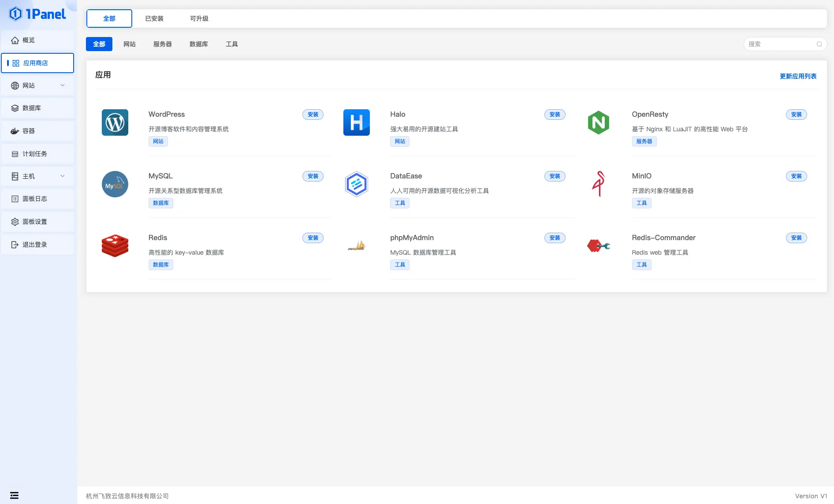
Task: Install phpMyAdmin with 安装 button
Action: (555, 238)
